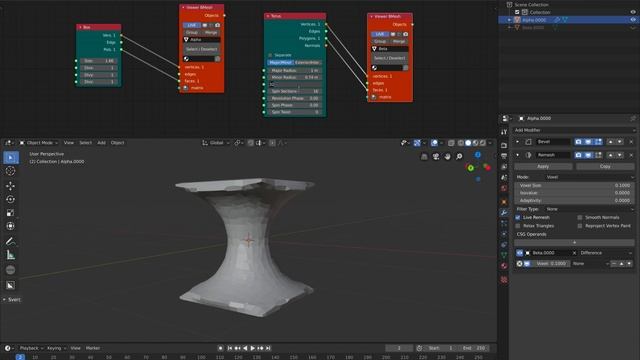Toggle perspective/orthographic grid view icon
This screenshot has height=360, width=640.
click(x=424, y=156)
